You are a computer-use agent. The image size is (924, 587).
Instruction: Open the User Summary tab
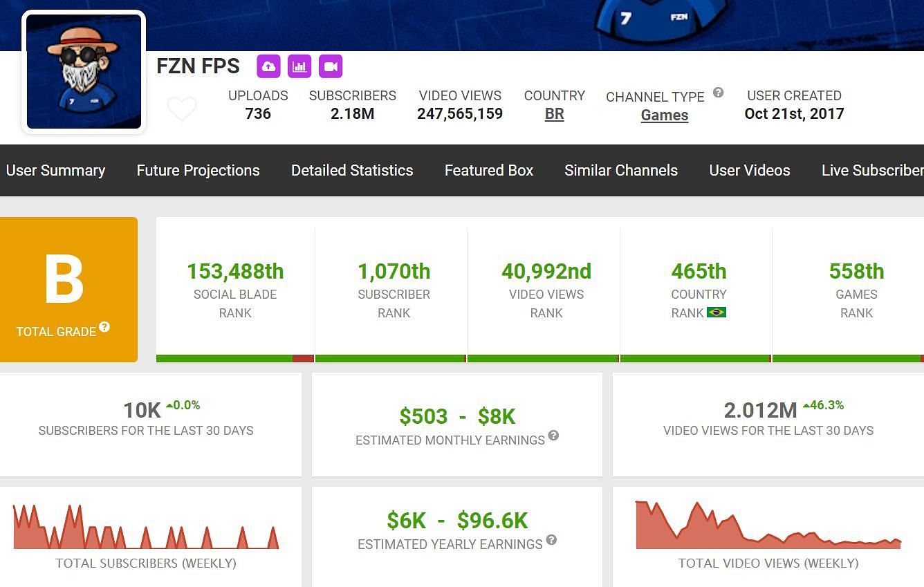point(55,170)
